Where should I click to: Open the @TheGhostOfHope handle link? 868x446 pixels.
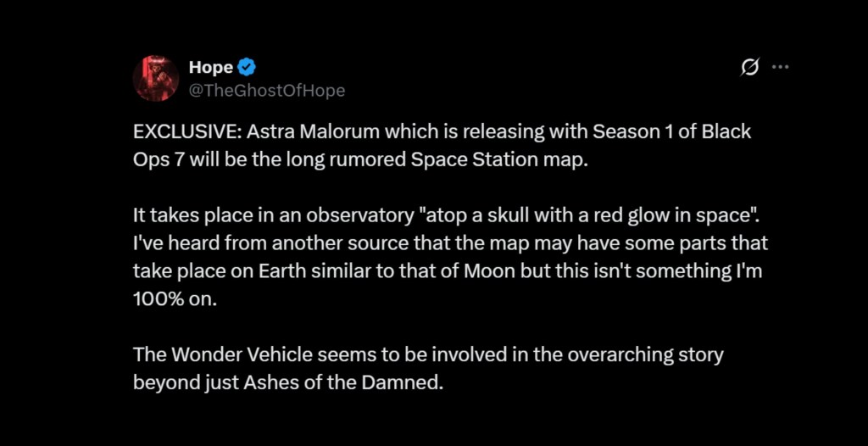[267, 90]
